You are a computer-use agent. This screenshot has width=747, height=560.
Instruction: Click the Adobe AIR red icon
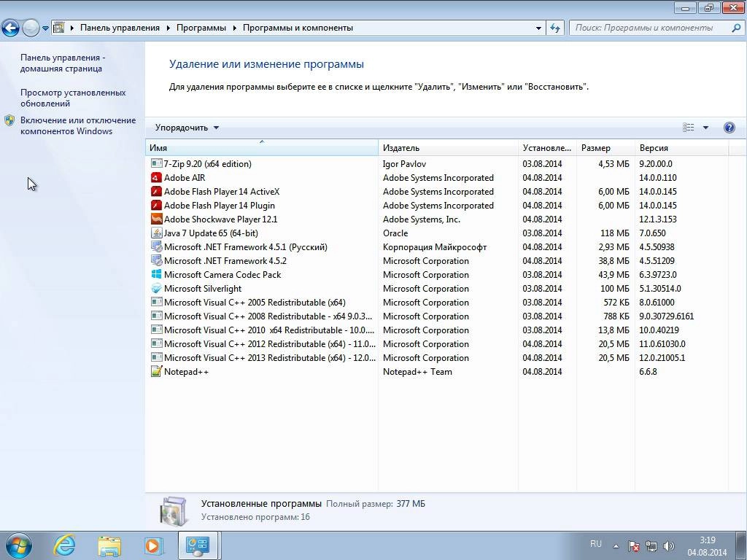[x=156, y=178]
